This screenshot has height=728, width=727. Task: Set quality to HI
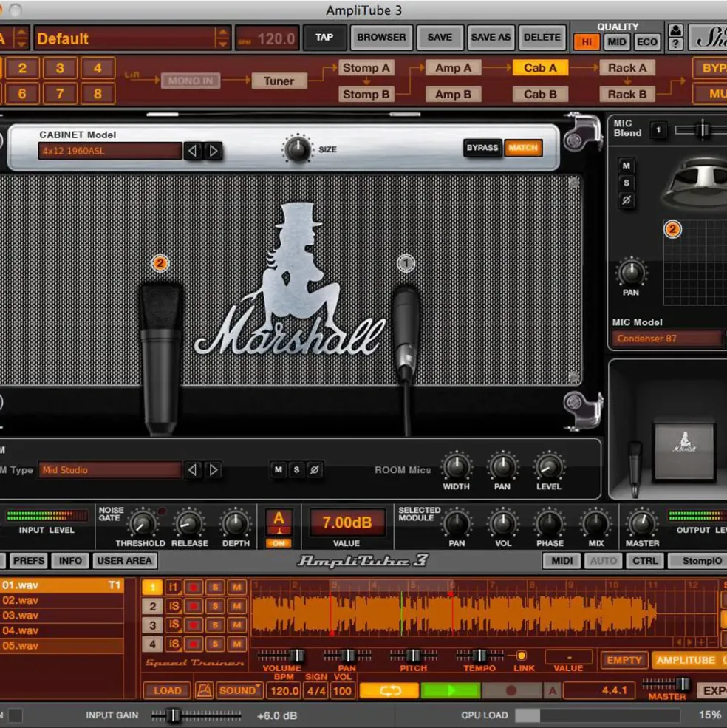pos(587,42)
